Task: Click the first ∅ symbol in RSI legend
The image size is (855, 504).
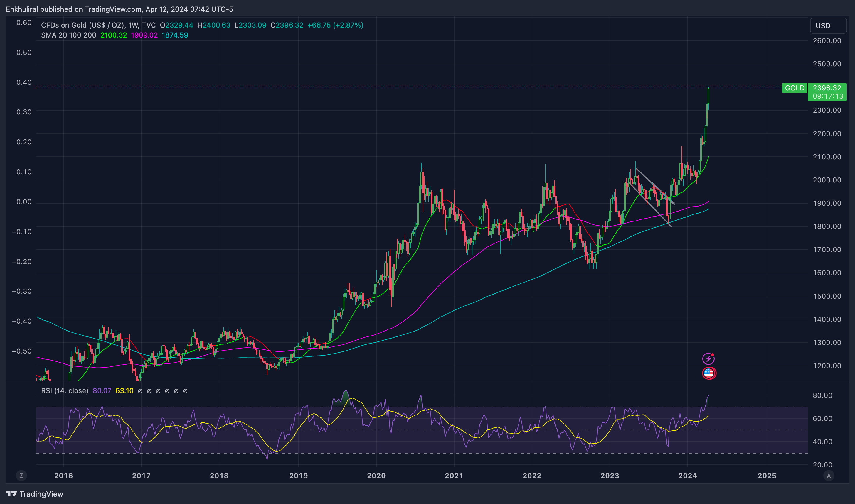Action: (x=140, y=391)
